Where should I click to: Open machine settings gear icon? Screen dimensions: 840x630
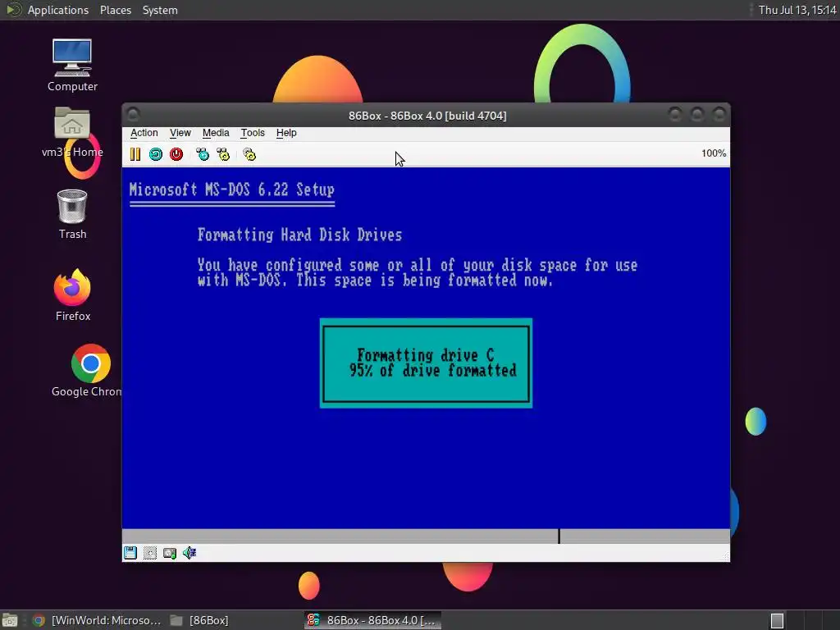(x=249, y=154)
